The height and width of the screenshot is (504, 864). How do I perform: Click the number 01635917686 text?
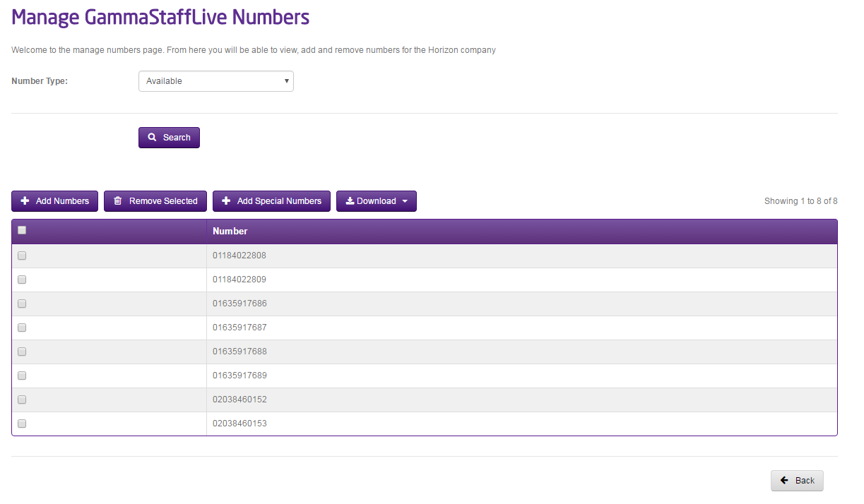239,304
